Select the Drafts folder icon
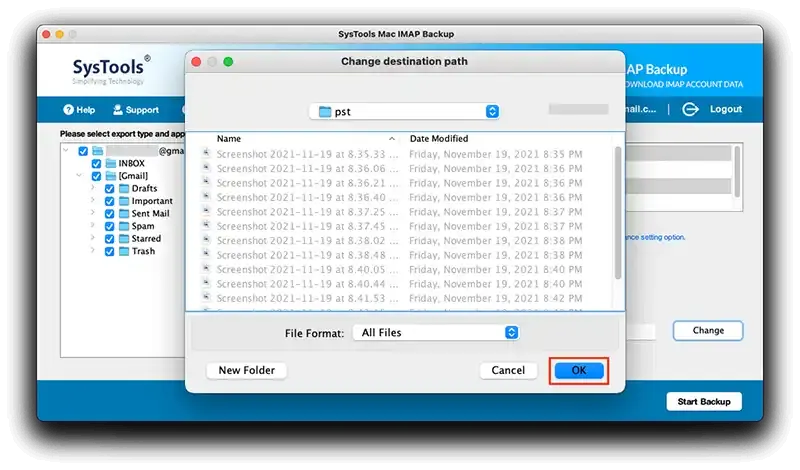This screenshot has height=470, width=800. click(x=124, y=188)
